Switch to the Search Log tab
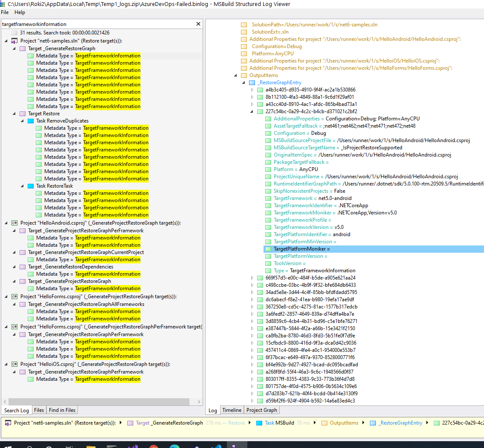The width and height of the screenshot is (484, 448). [17, 411]
